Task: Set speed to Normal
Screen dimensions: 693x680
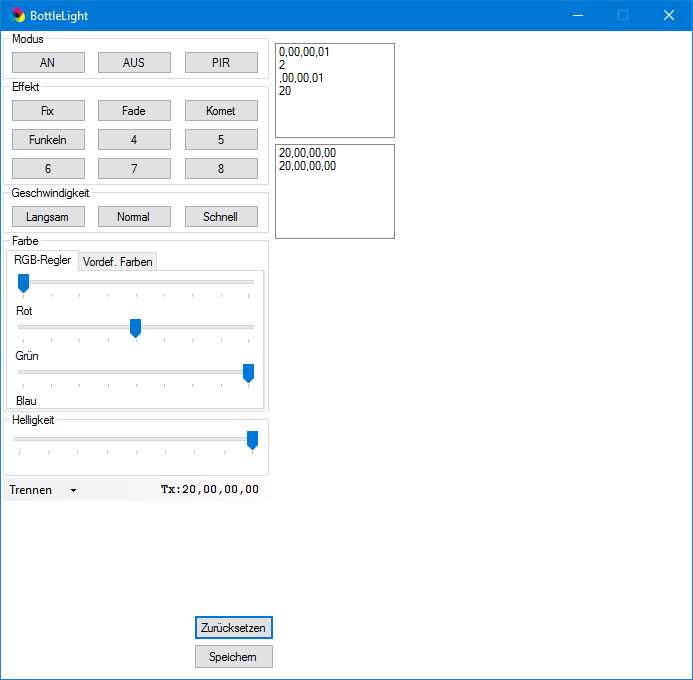Action: coord(134,217)
